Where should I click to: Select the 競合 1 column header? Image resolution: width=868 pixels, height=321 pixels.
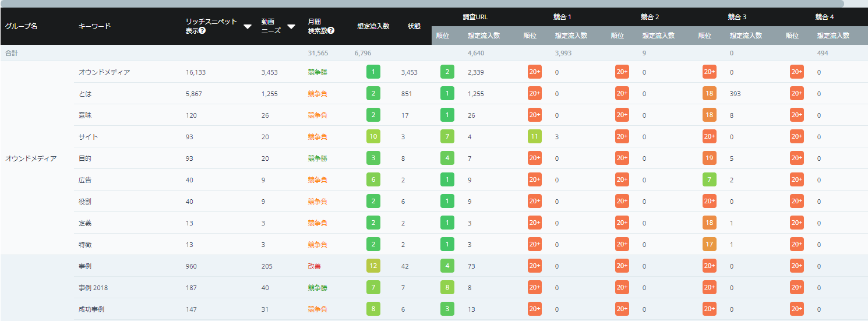pos(563,17)
